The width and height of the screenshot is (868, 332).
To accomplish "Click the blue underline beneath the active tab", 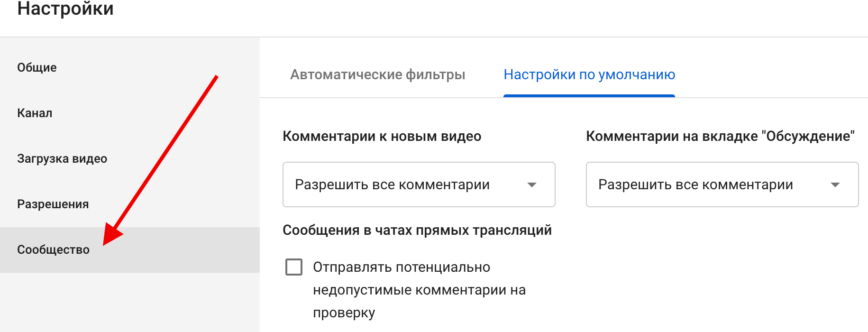I will pos(589,96).
